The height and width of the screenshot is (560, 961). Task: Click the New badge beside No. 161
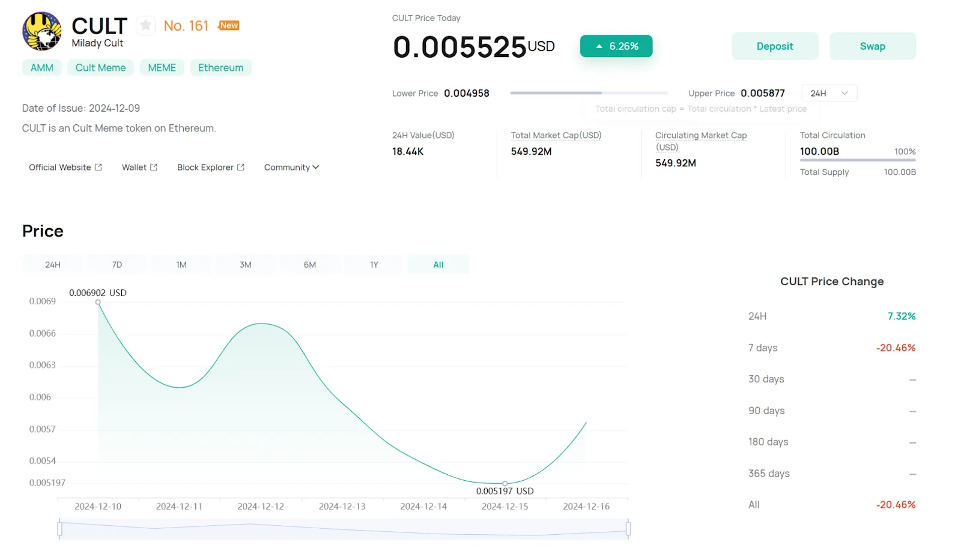pyautogui.click(x=229, y=25)
